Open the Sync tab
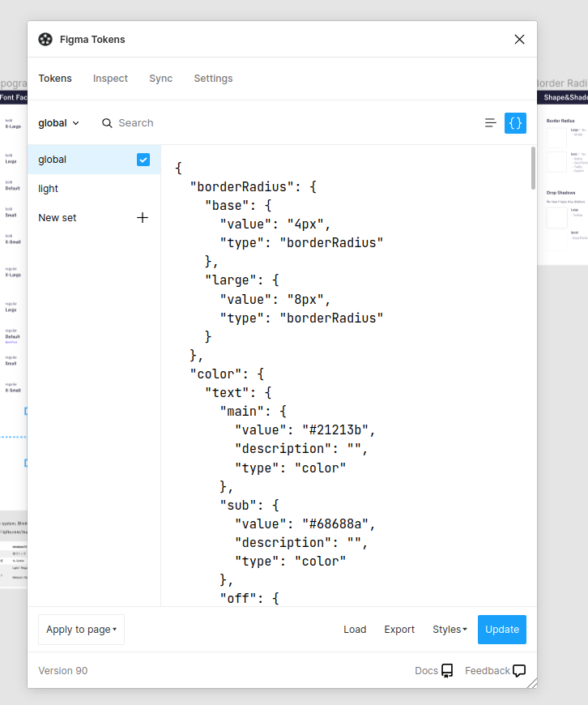This screenshot has width=588, height=705. (x=160, y=79)
